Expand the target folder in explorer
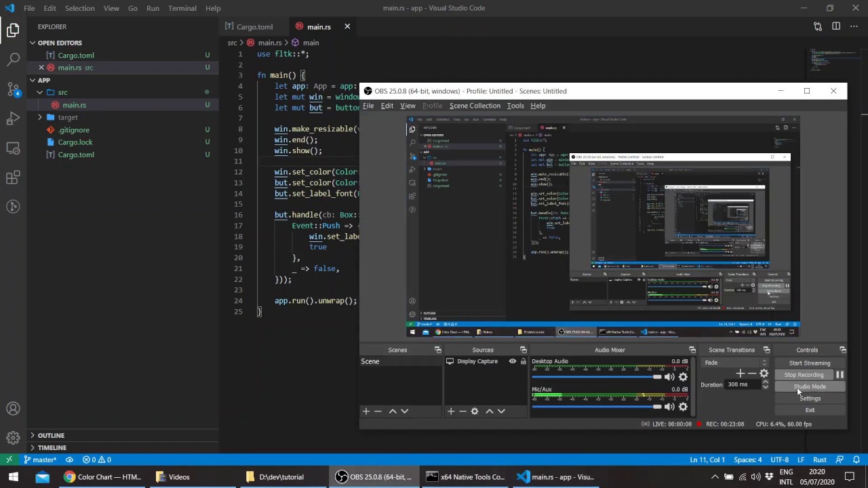The image size is (868, 488). [40, 117]
